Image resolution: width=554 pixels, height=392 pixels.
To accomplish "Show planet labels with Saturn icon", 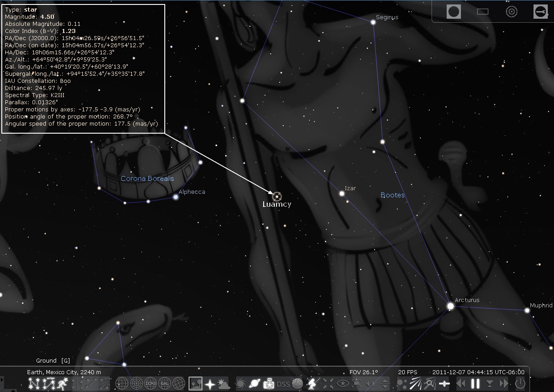I will click(255, 383).
